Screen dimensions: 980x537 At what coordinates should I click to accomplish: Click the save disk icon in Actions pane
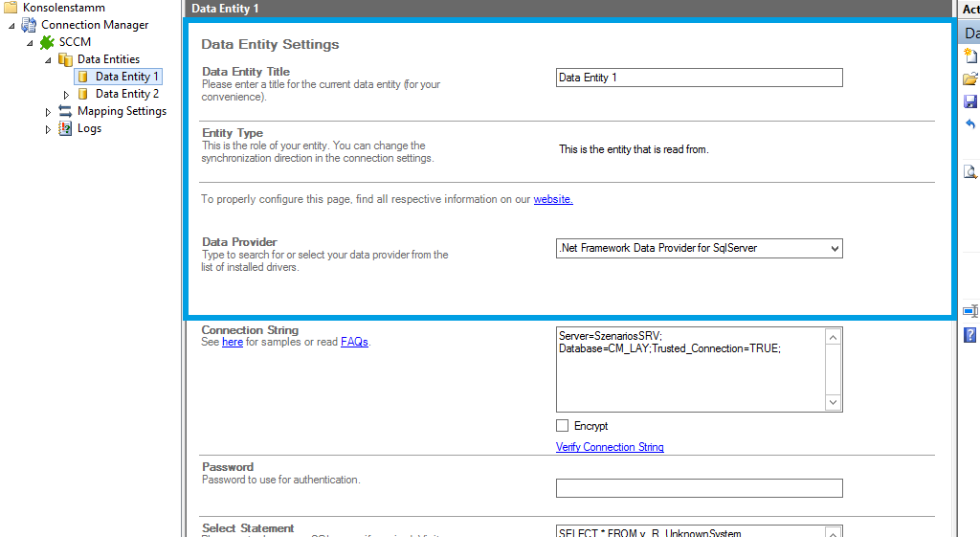point(970,101)
